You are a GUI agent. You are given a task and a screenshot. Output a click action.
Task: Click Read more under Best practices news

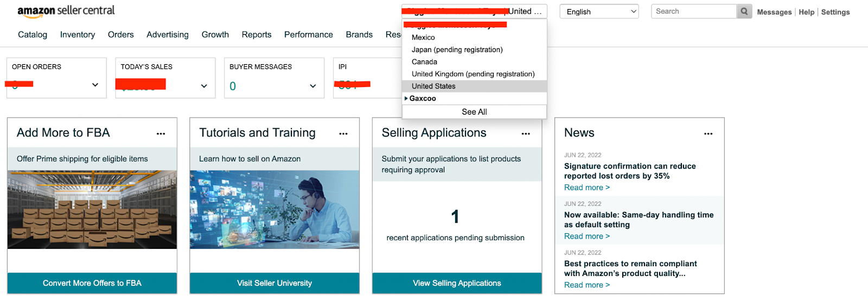(587, 285)
